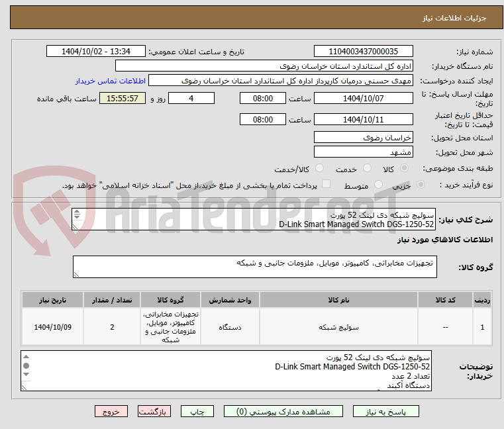This screenshot has height=429, width=504.
Task: Click the سوئیچ شبکه table cell
Action: pyautogui.click(x=338, y=327)
